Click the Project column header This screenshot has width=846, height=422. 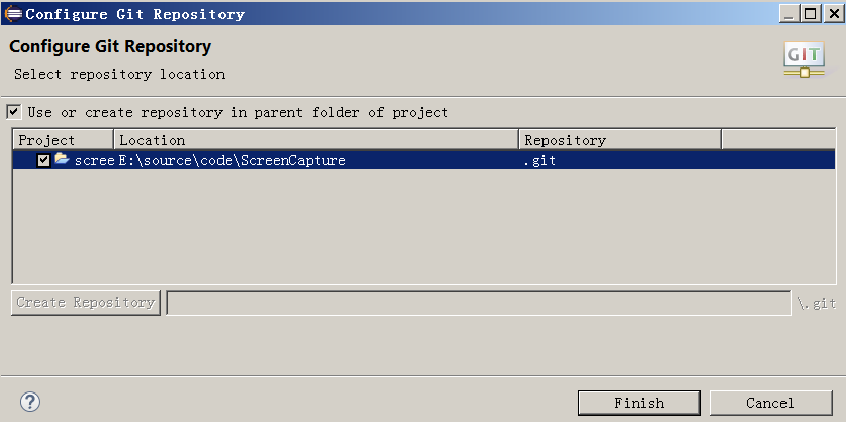coord(63,140)
